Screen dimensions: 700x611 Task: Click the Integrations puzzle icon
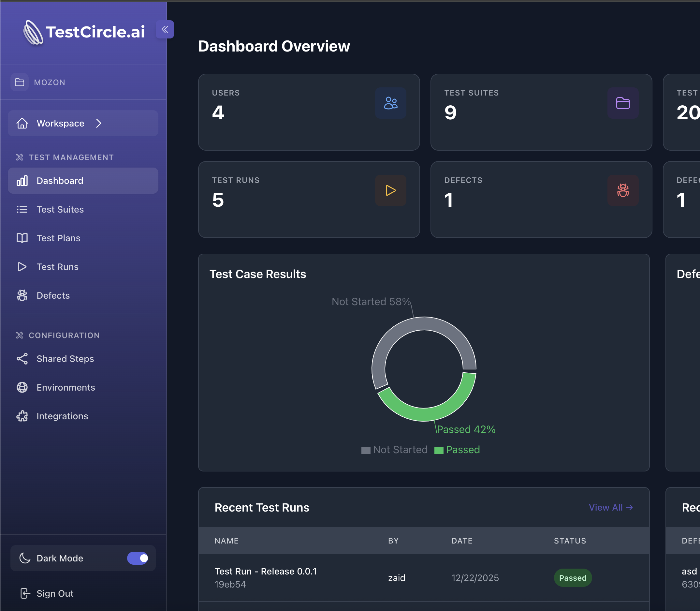tap(22, 416)
